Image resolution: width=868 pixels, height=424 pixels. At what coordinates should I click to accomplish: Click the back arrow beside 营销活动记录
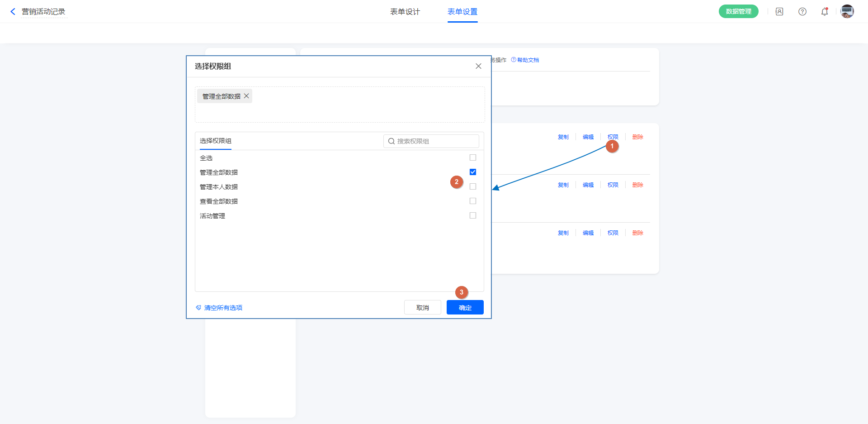click(13, 12)
